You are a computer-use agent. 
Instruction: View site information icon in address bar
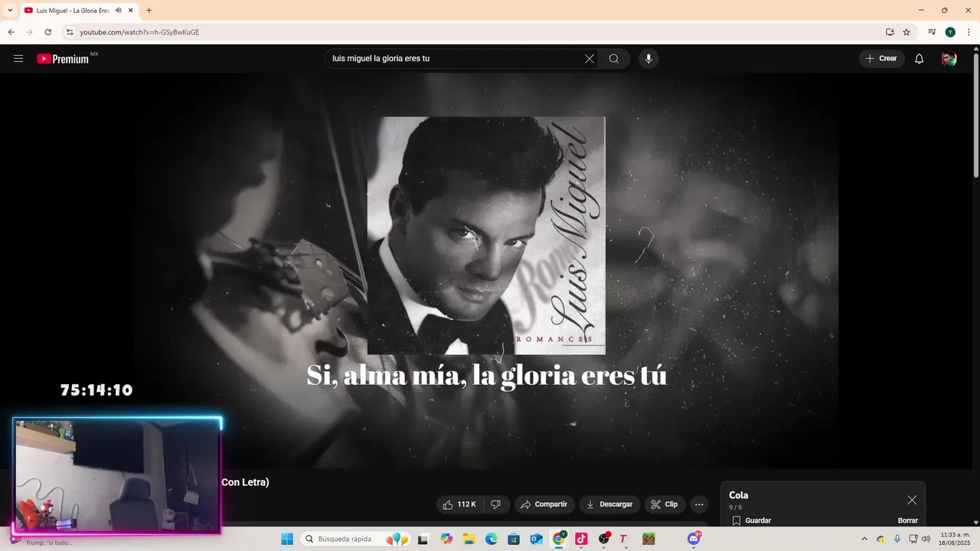[x=70, y=32]
